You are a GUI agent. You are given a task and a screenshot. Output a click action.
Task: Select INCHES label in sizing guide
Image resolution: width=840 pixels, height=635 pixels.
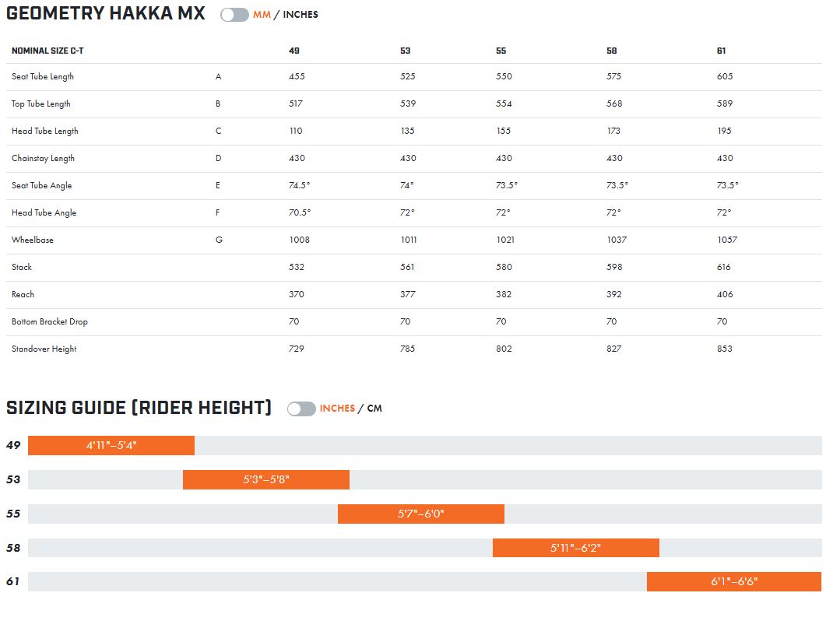tap(337, 409)
